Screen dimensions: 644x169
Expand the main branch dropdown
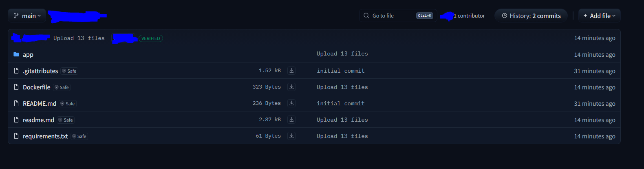click(27, 16)
